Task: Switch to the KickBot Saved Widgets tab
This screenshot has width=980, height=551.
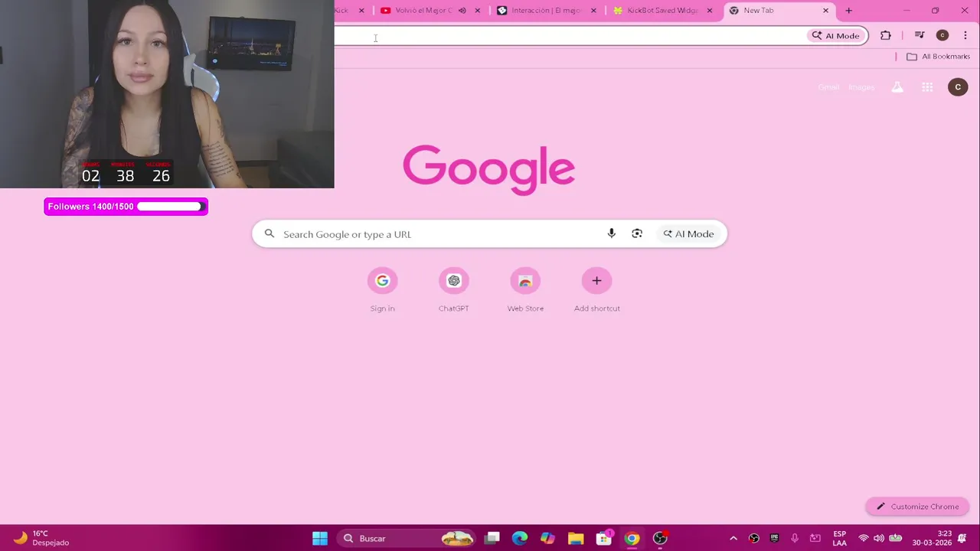Action: point(662,11)
